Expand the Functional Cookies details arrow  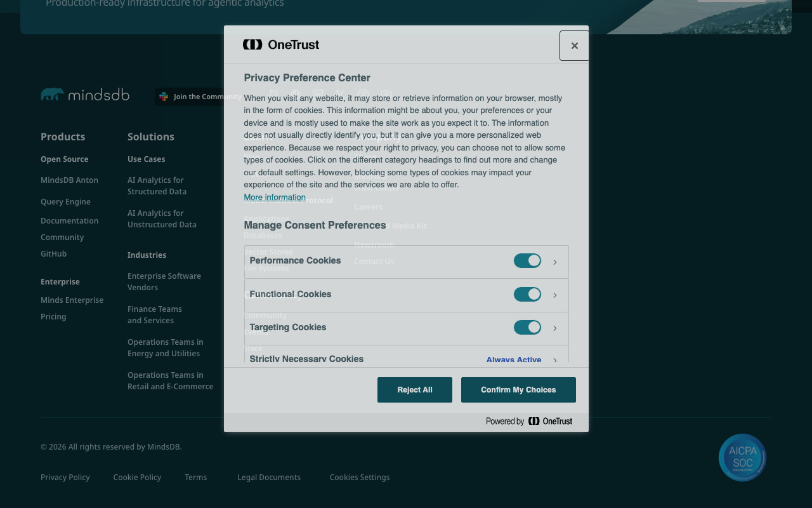point(555,295)
